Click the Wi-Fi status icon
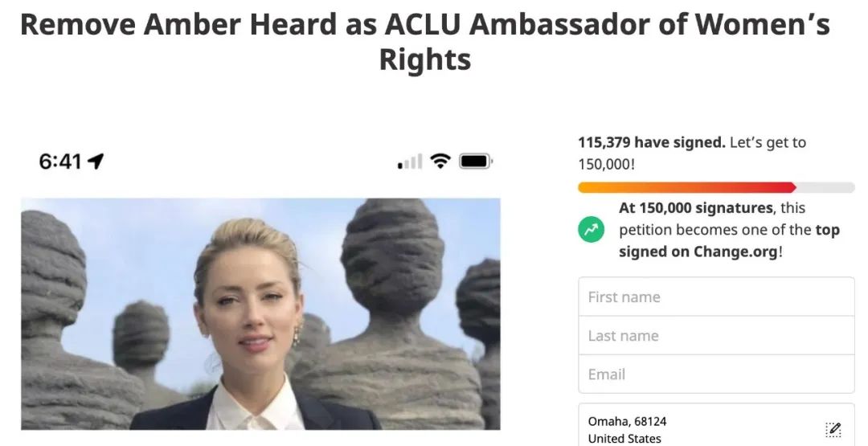 [440, 161]
